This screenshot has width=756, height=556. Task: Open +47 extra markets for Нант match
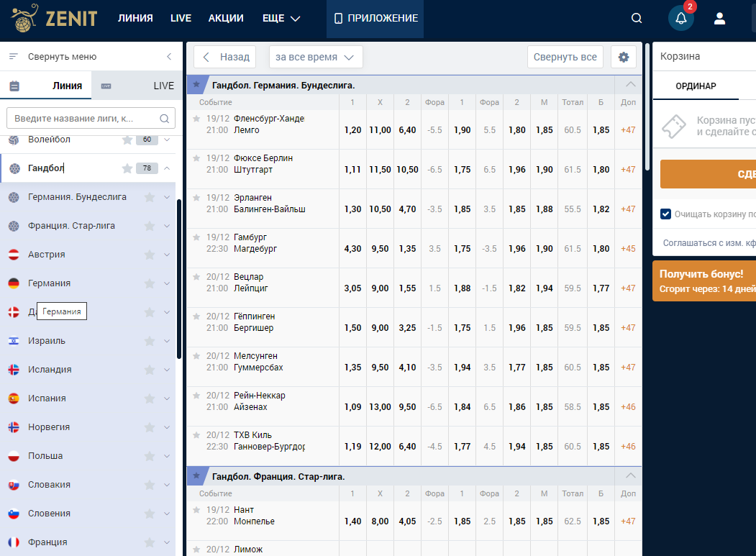(x=628, y=521)
